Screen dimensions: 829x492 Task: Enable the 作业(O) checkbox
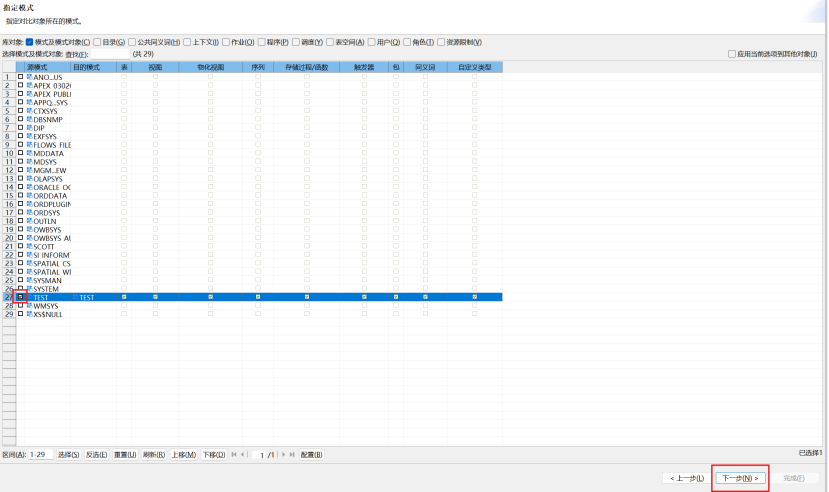226,42
